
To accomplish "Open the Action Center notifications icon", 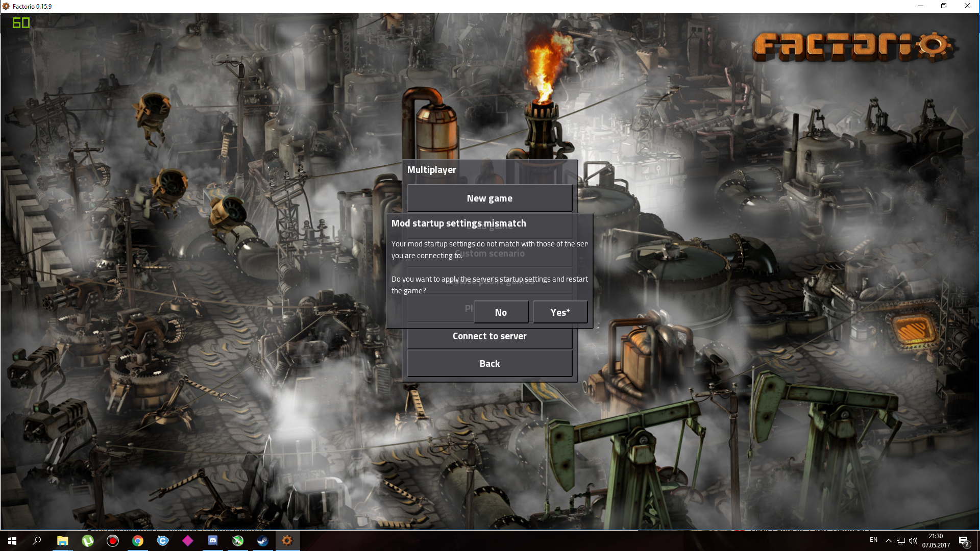I will click(964, 541).
